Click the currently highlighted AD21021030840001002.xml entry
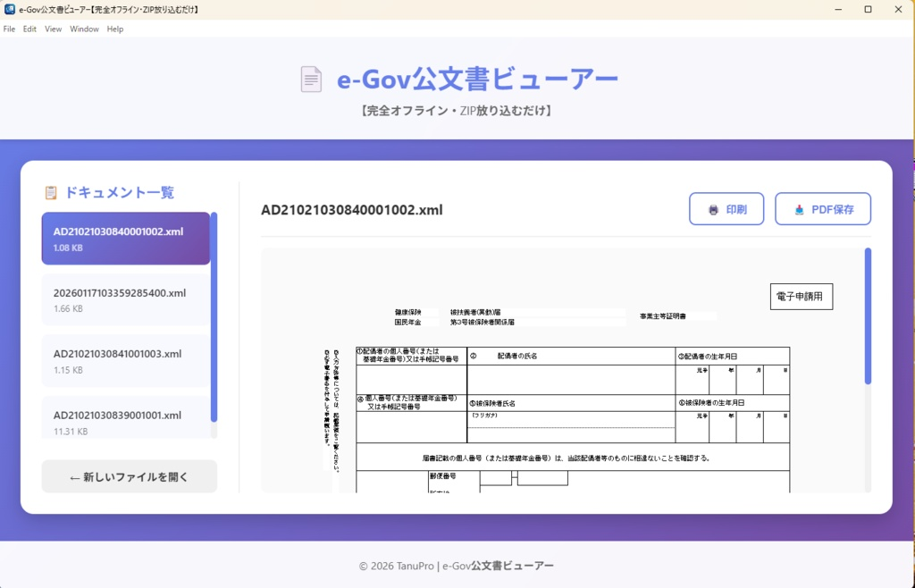The image size is (915, 588). click(x=125, y=239)
